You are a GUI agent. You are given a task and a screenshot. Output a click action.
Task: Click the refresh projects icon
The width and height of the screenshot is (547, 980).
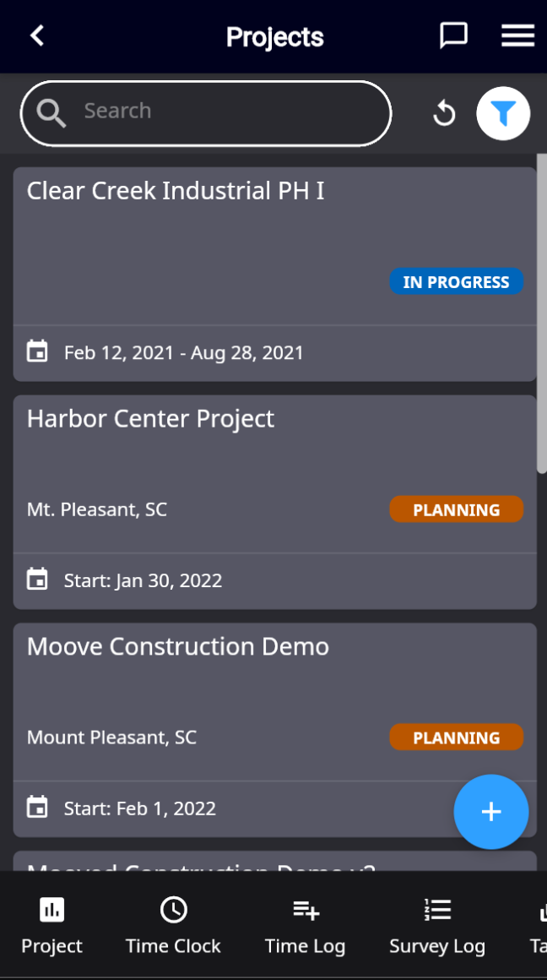pyautogui.click(x=444, y=114)
